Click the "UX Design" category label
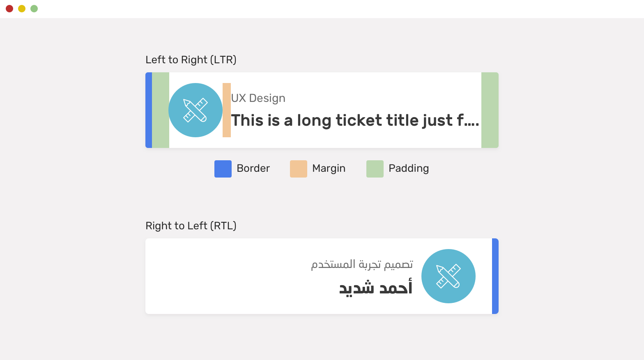 coord(258,98)
